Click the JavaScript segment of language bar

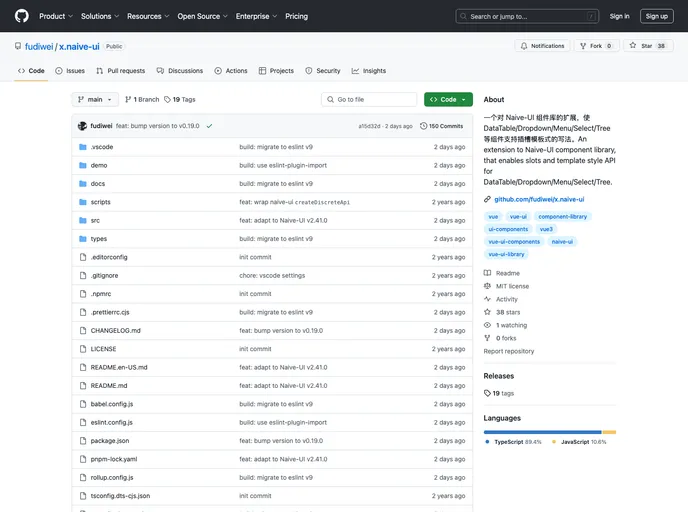[609, 432]
